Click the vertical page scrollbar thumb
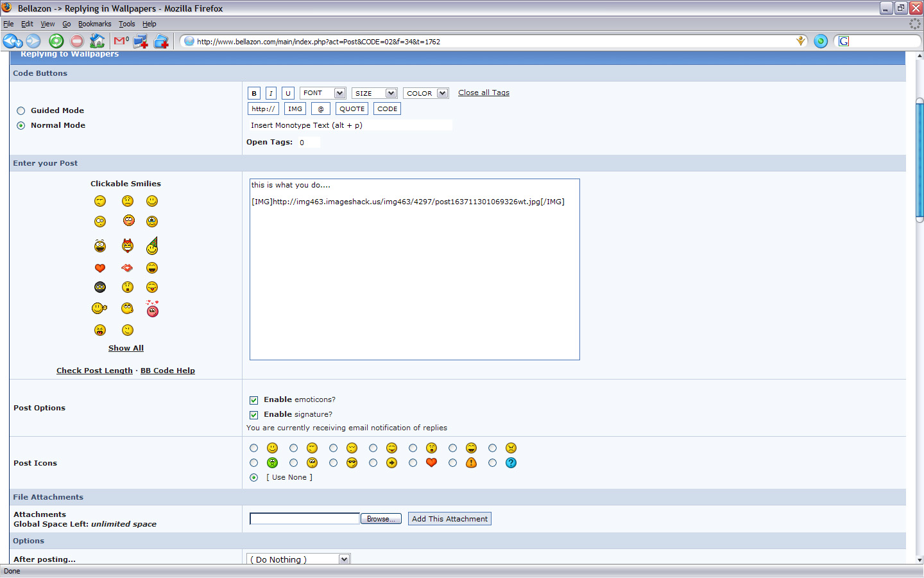The image size is (924, 578). point(919,161)
